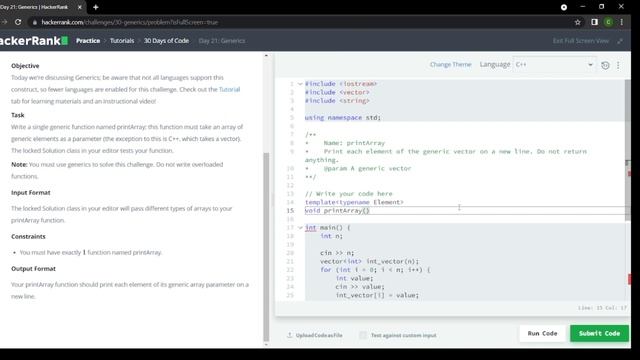
Task: Click the HackerRank logo
Action: pos(34,40)
